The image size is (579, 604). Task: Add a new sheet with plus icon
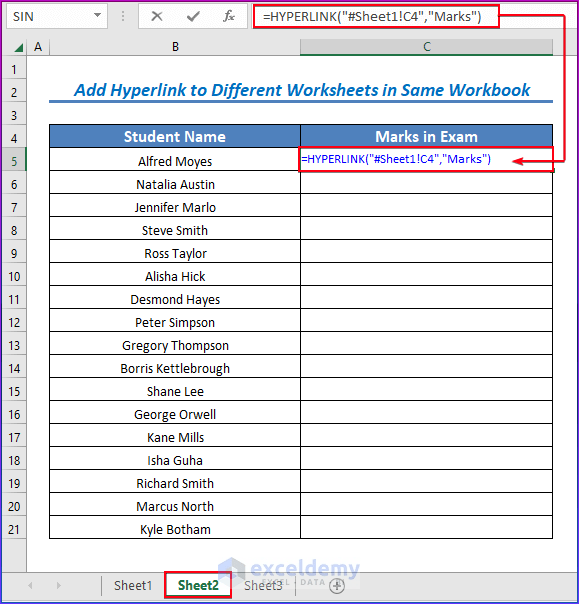click(x=337, y=586)
